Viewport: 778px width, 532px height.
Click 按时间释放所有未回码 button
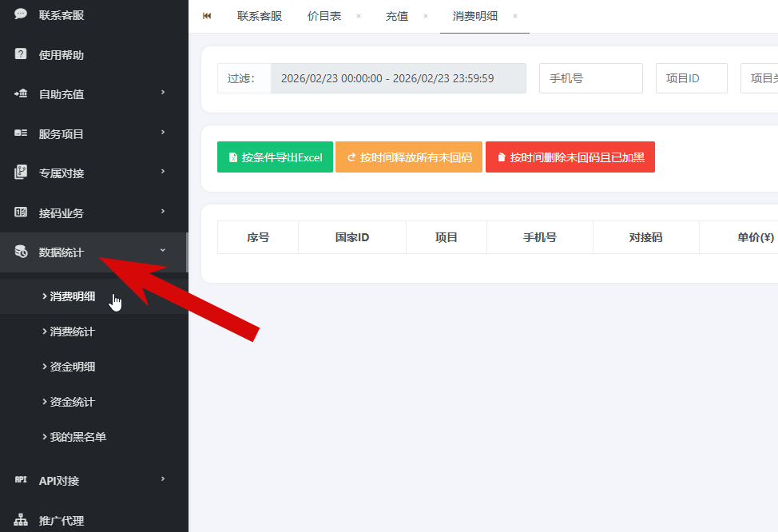point(409,157)
